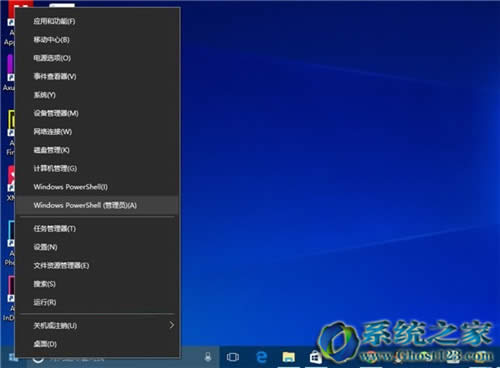The image size is (500, 368).
Task: Launch 事件查看器(V) event viewer
Action: (97, 76)
